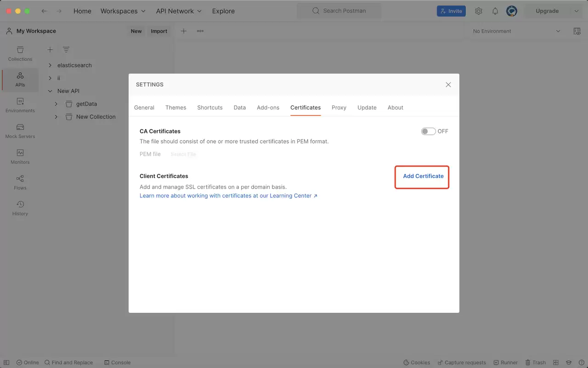Click the Add Certificate link
The height and width of the screenshot is (368, 588).
click(x=423, y=176)
